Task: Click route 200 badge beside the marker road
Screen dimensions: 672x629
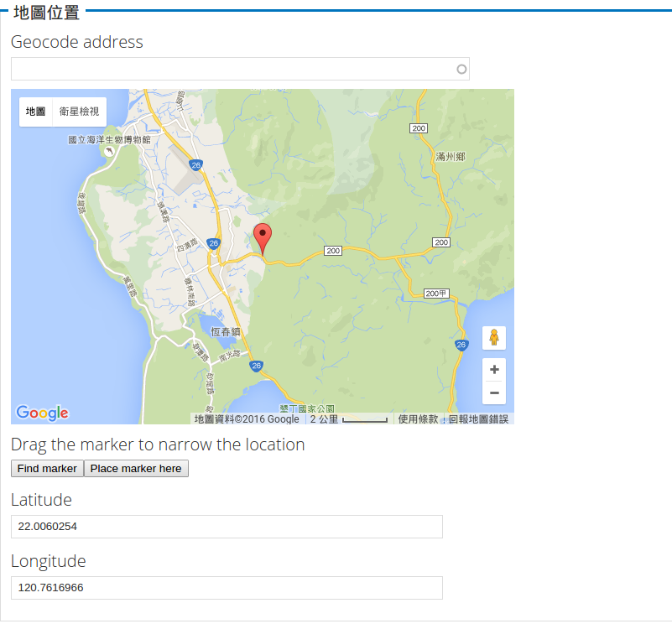Action: [333, 251]
